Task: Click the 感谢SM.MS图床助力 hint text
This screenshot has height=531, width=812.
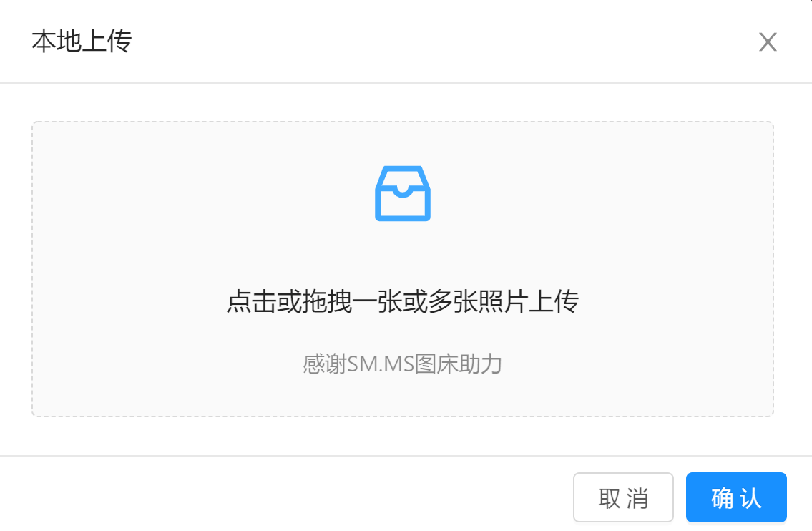Action: [402, 364]
